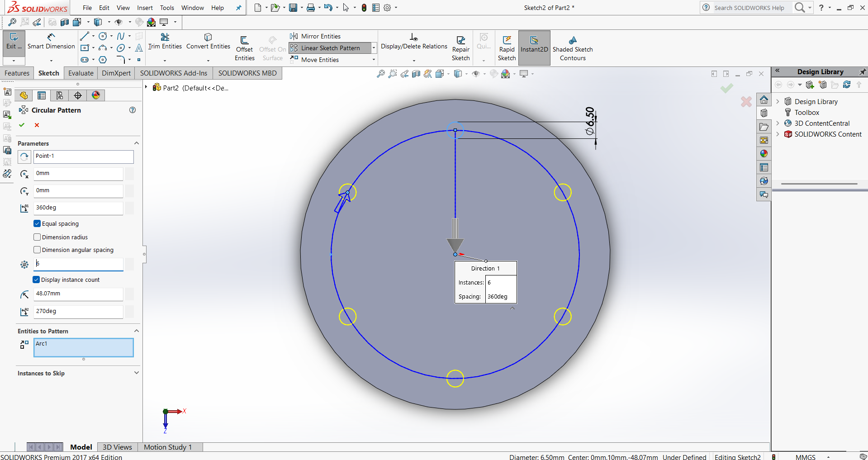Open the 3D Views tab

point(117,447)
